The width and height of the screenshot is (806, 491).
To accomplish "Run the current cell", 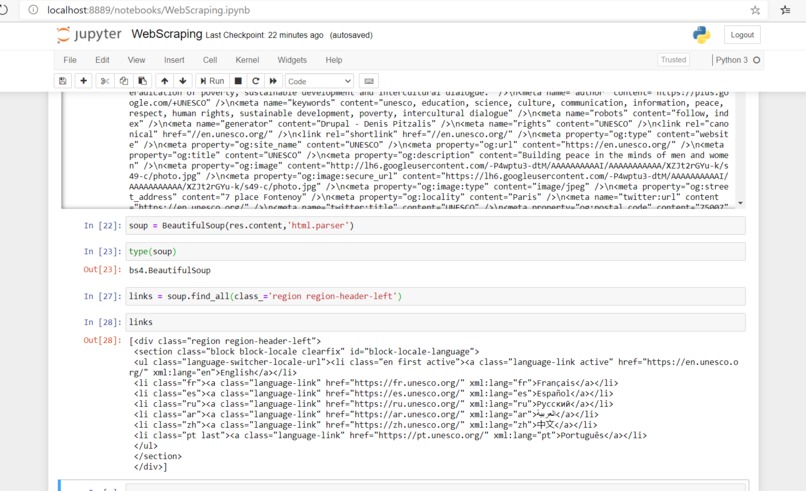I will (212, 81).
